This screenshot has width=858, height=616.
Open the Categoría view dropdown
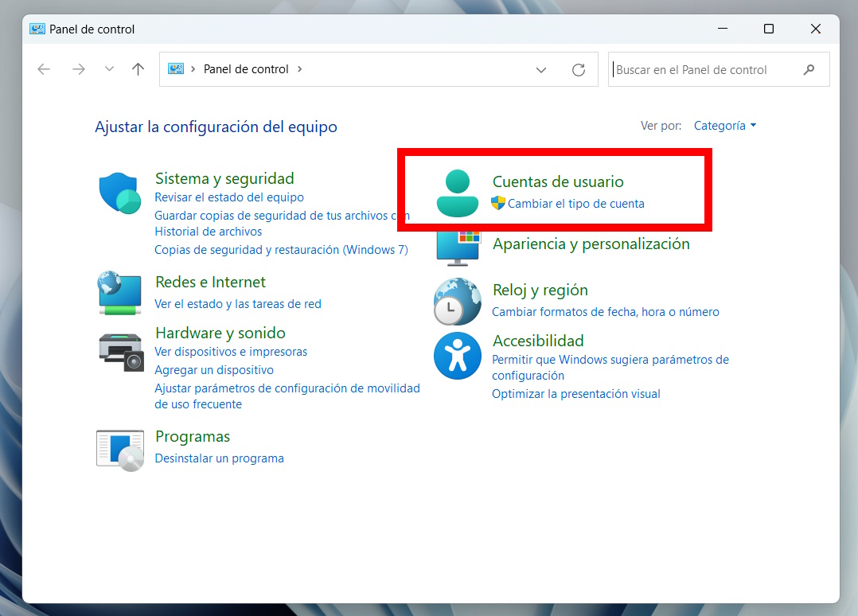click(725, 125)
